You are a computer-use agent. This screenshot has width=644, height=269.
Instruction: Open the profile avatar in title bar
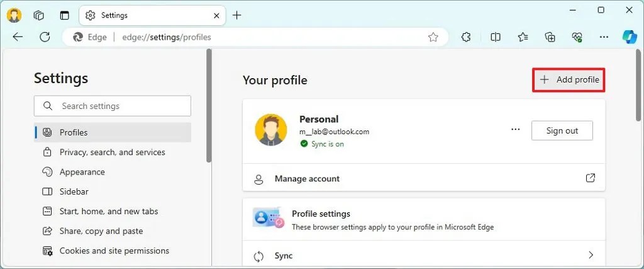(14, 16)
